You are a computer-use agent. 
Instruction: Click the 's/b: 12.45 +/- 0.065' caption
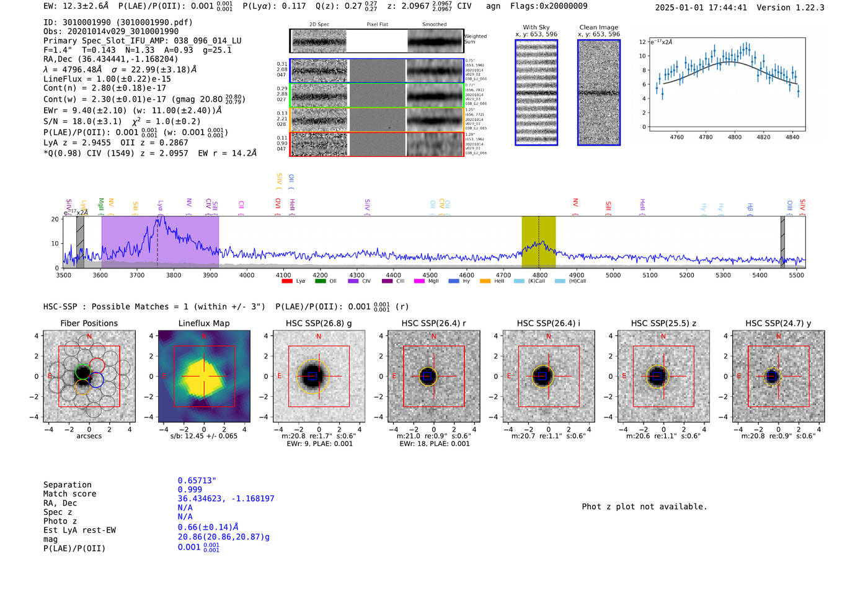[204, 436]
